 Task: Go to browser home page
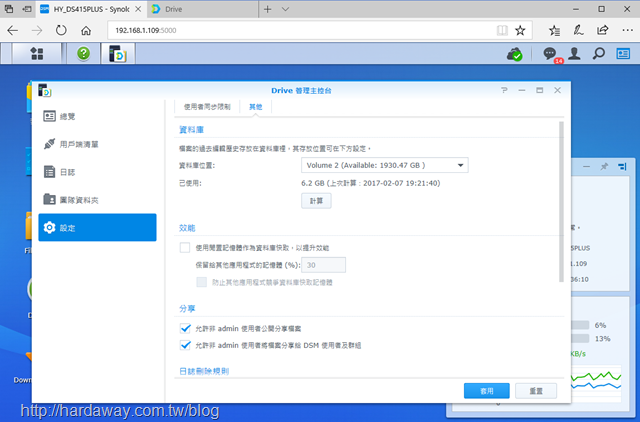coord(86,30)
